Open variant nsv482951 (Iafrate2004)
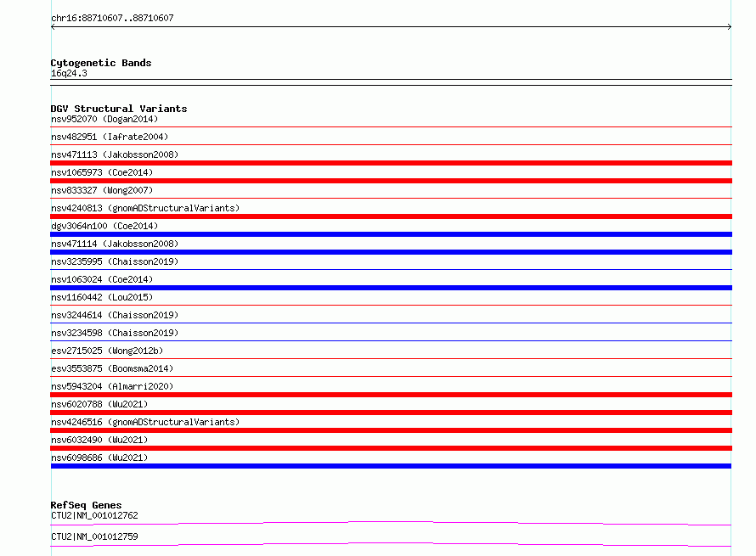 tap(110, 137)
